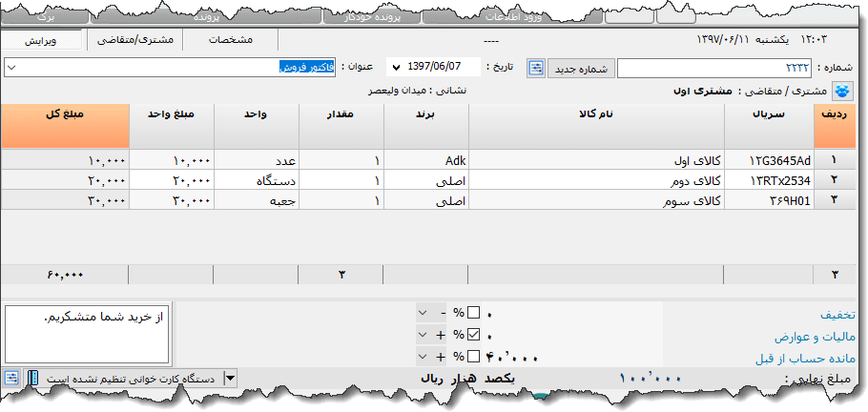Click the مقدار column header

point(341,126)
